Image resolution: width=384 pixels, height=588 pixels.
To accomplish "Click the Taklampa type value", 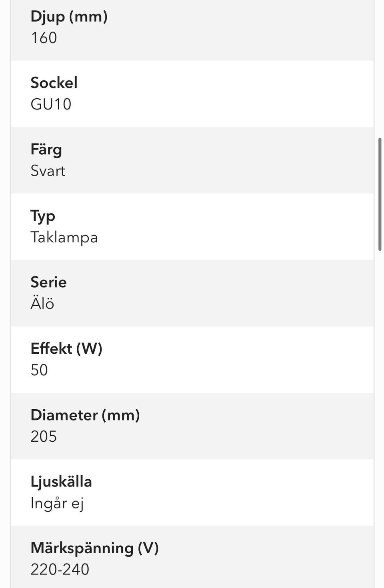I will click(64, 237).
